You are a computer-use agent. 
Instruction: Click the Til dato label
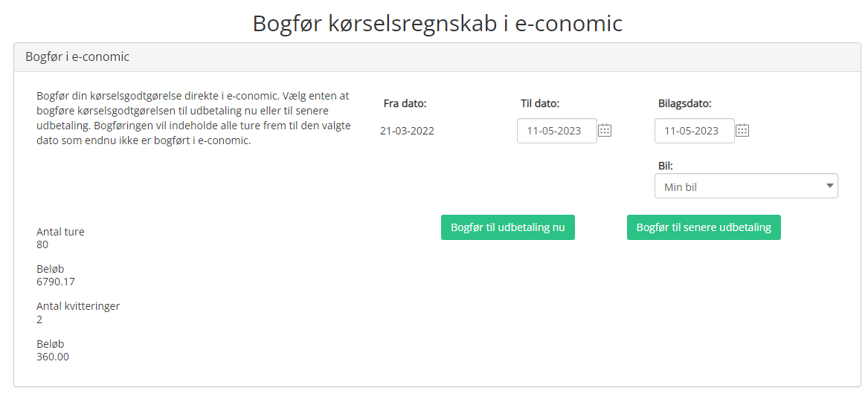[540, 103]
